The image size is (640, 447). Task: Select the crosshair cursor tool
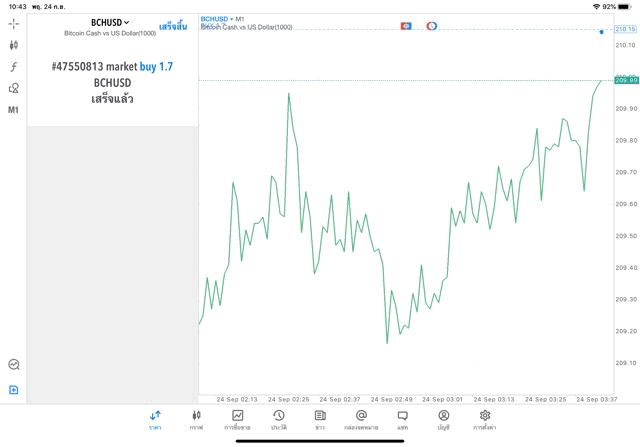(x=14, y=23)
